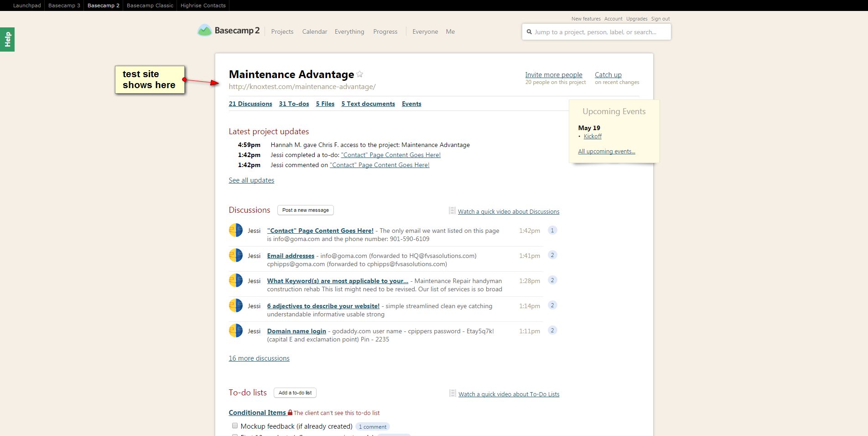Image resolution: width=868 pixels, height=436 pixels.
Task: Open the green Help side tab
Action: (7, 39)
